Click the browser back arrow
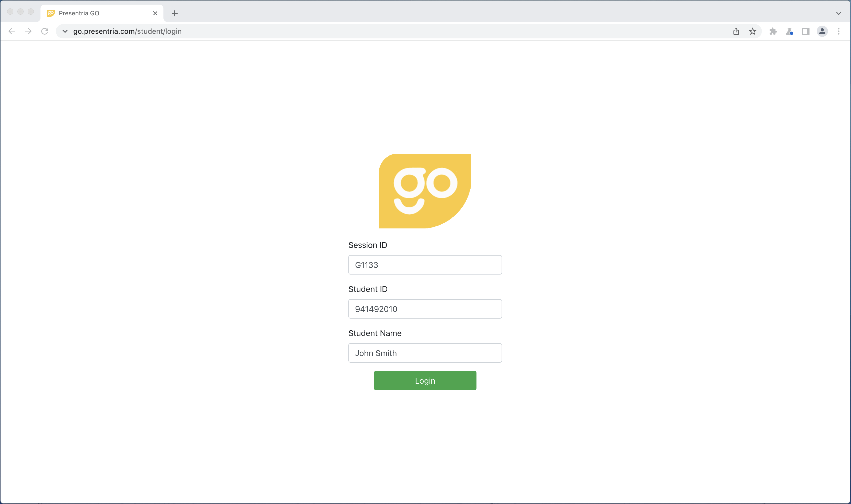Screen dimensions: 851x504 12,31
